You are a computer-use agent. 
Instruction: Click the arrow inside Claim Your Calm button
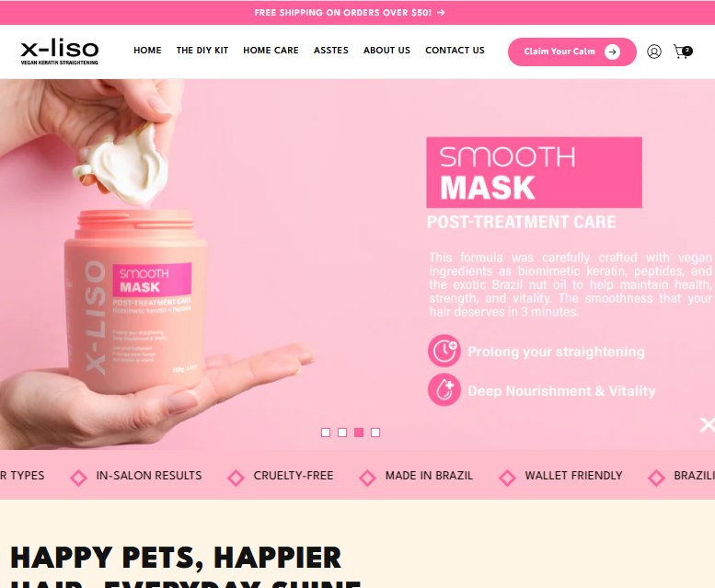pyautogui.click(x=612, y=52)
